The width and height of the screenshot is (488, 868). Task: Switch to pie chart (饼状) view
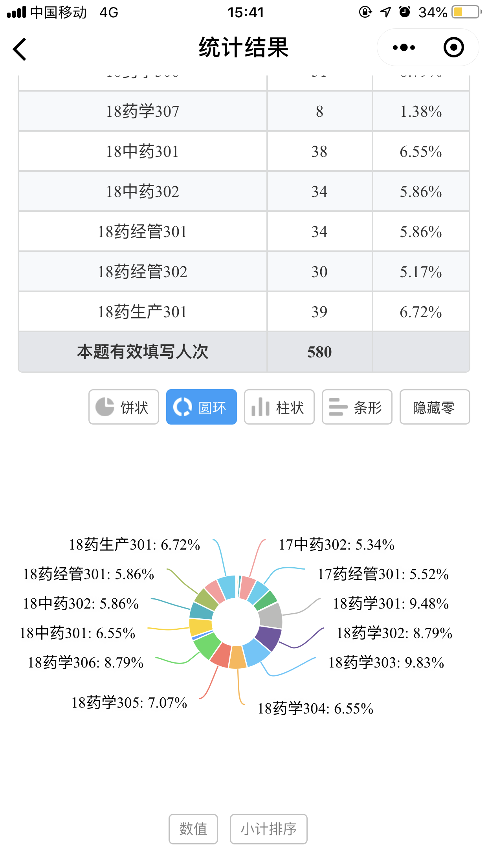(124, 407)
